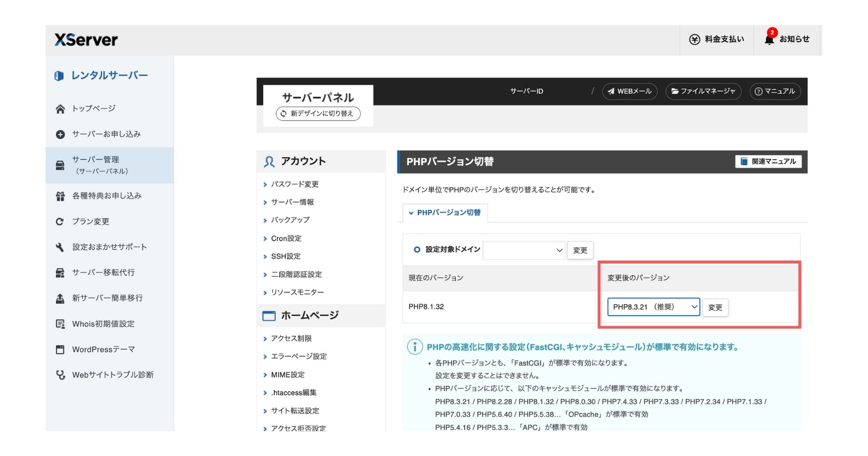The height and width of the screenshot is (456, 868).
Task: Click the arrow beside アクセス制限
Action: point(265,339)
